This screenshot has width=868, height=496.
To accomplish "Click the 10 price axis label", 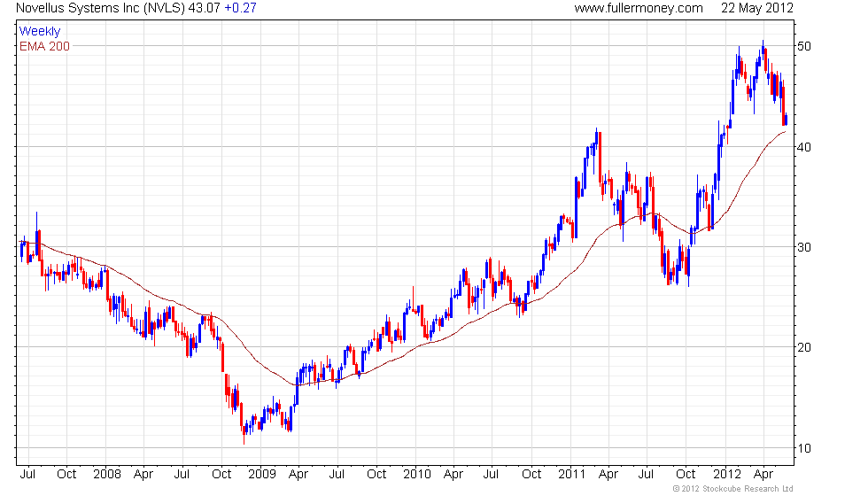I will 804,448.
